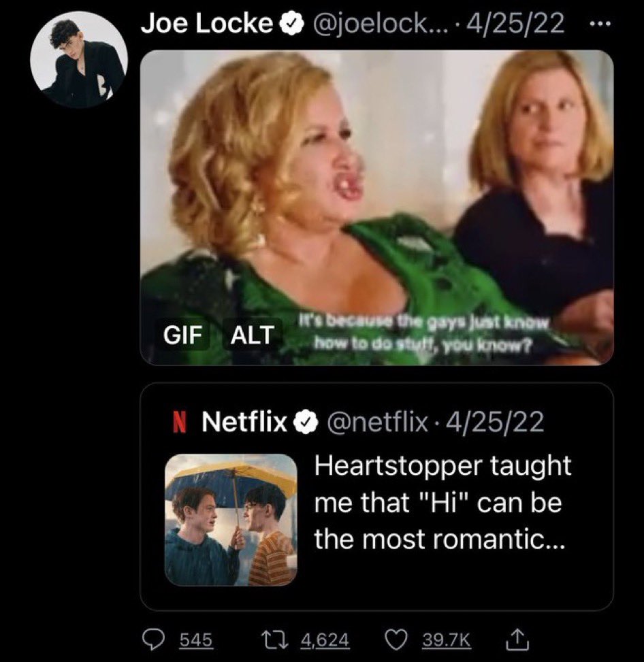Open the Heartstopper umbrella thumbnail
This screenshot has width=644, height=662.
pos(231,520)
